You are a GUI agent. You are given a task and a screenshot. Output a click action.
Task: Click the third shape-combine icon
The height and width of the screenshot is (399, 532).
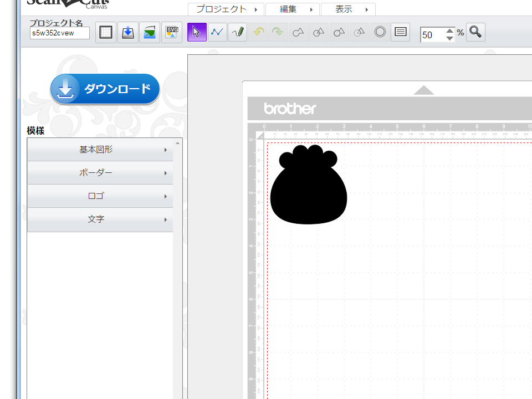click(339, 32)
